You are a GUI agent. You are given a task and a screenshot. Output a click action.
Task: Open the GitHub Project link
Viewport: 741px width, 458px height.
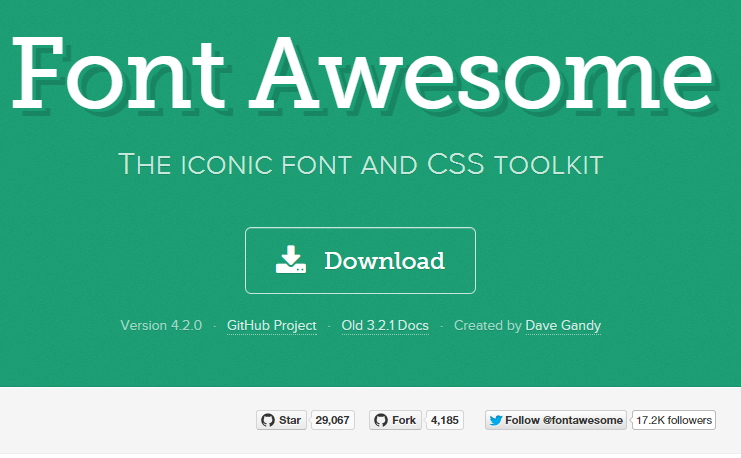[272, 326]
